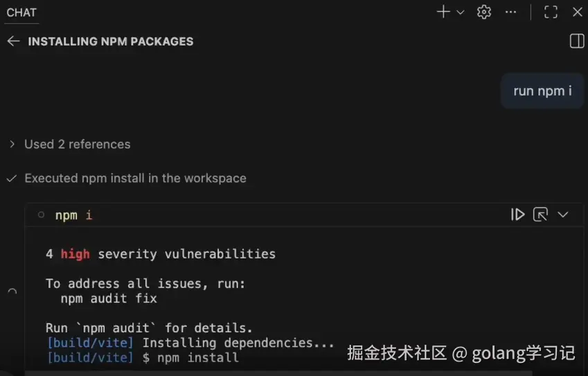This screenshot has height=376, width=588.
Task: Click the terminal output horizontal scrollbar
Action: coord(208,373)
